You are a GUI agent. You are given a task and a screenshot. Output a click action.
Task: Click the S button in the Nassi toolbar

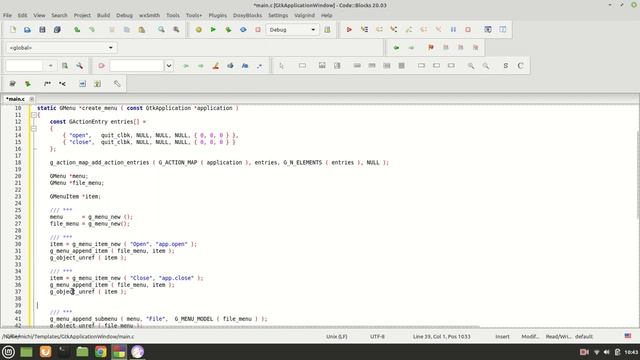point(505,66)
